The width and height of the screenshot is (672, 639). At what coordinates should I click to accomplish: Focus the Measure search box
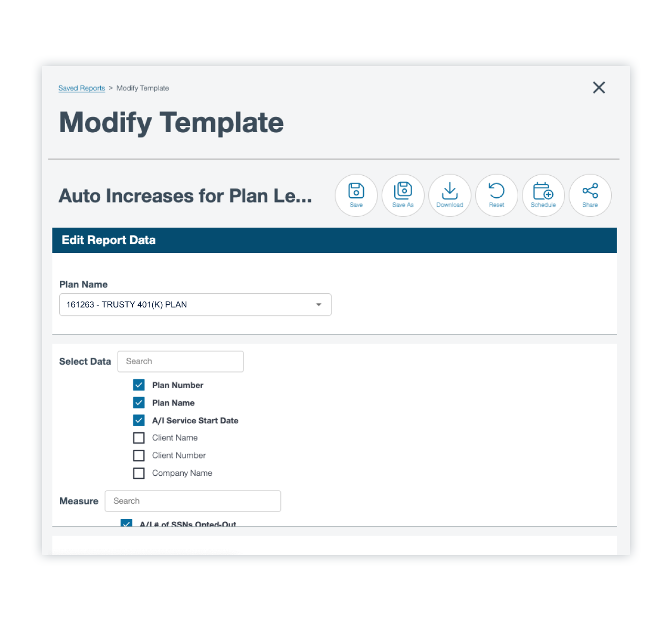pyautogui.click(x=193, y=501)
